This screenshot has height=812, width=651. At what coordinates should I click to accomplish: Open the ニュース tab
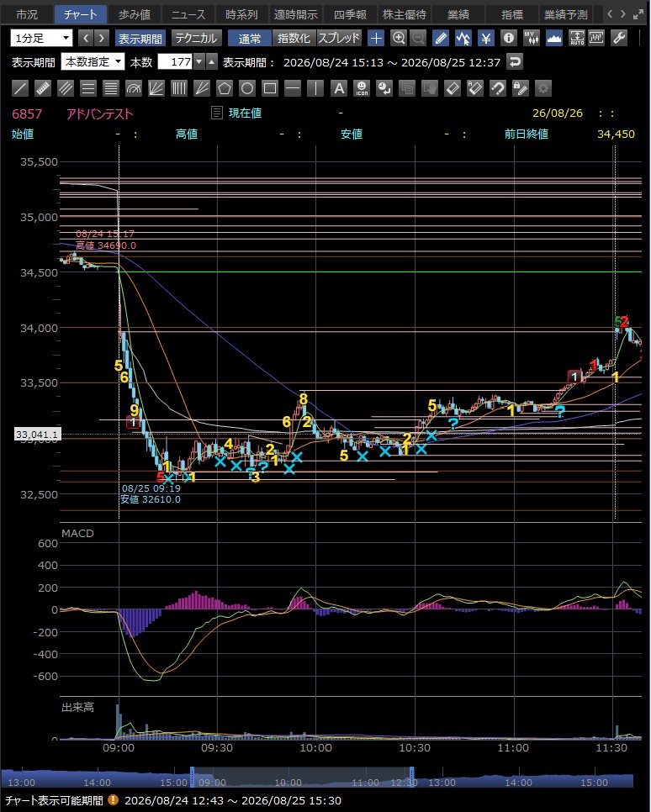[188, 14]
